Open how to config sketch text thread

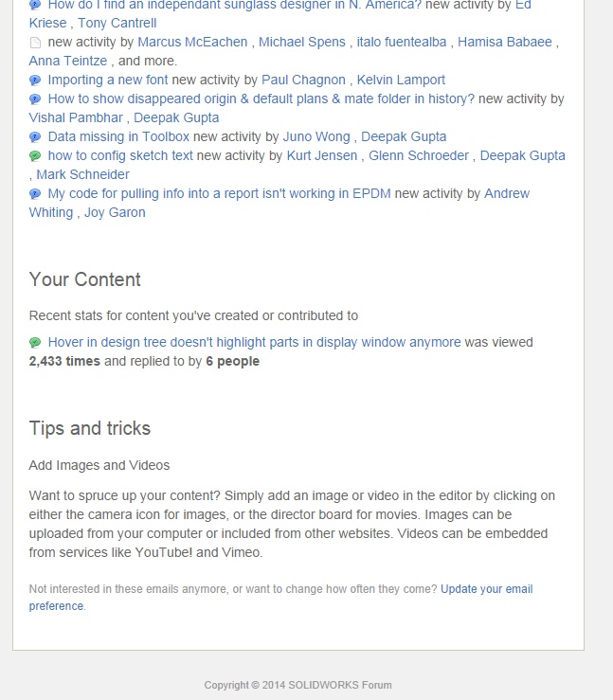pos(120,155)
